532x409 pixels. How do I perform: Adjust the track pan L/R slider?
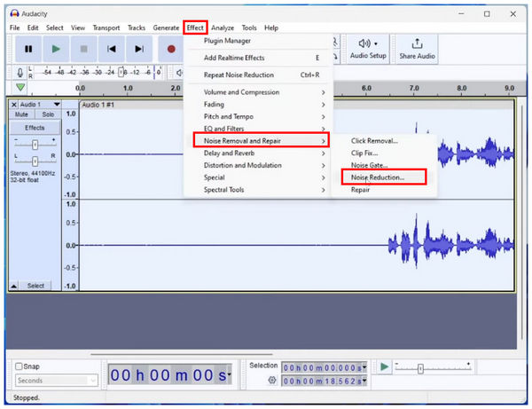click(35, 161)
